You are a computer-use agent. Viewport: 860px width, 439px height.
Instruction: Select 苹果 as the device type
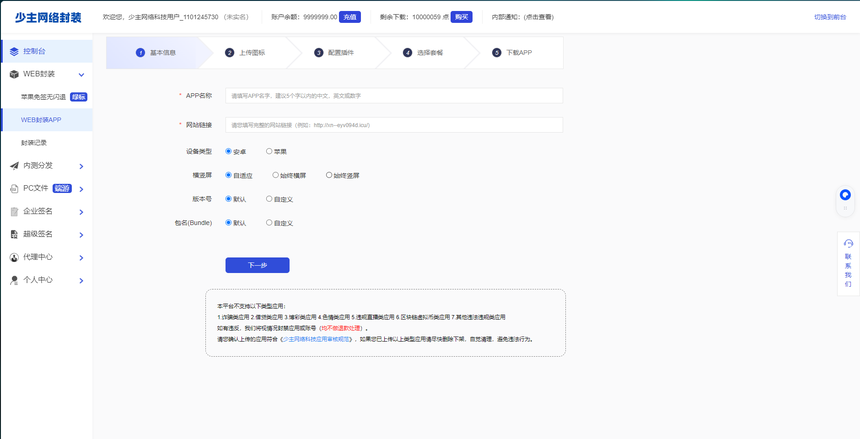click(270, 151)
